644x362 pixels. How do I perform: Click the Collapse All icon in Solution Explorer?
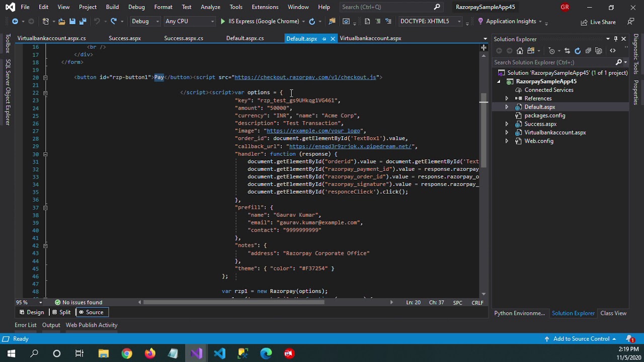click(588, 51)
